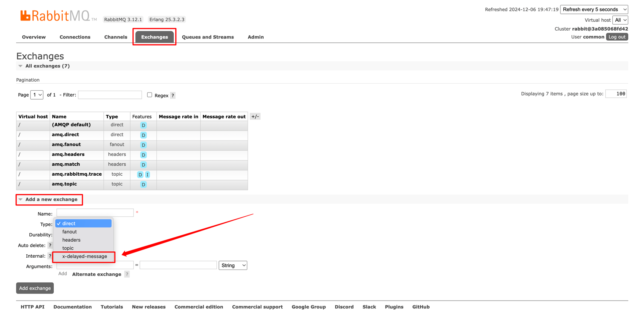This screenshot has height=333, width=644.
Task: Open the refresh interval dropdown
Action: pyautogui.click(x=594, y=10)
